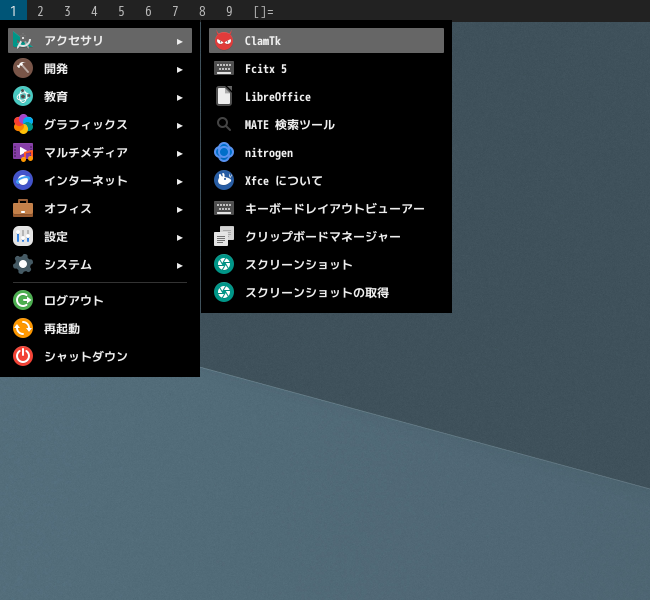
Task: Click the マルチメディア label text
Action: coord(86,152)
